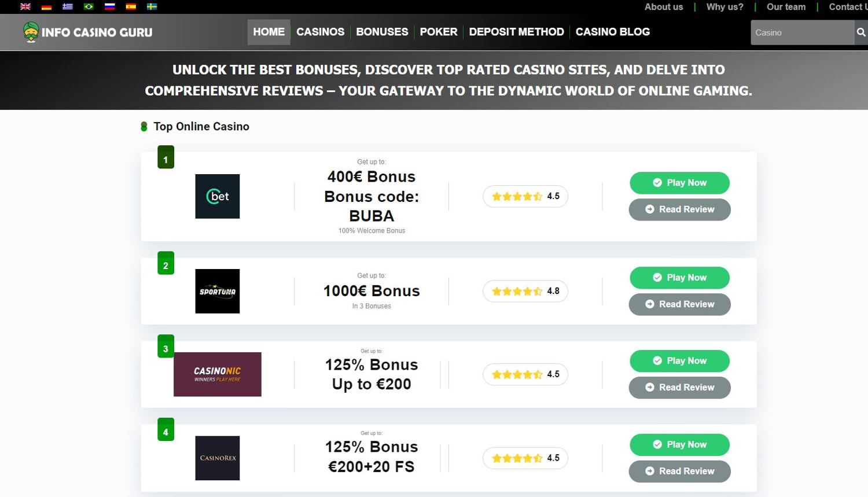Visit the CASINO BLOG
868x497 pixels.
point(612,32)
